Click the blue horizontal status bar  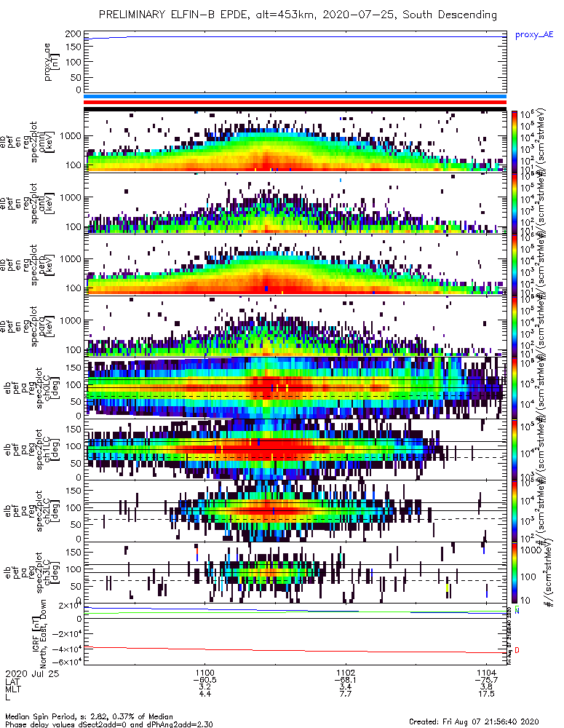pos(295,97)
